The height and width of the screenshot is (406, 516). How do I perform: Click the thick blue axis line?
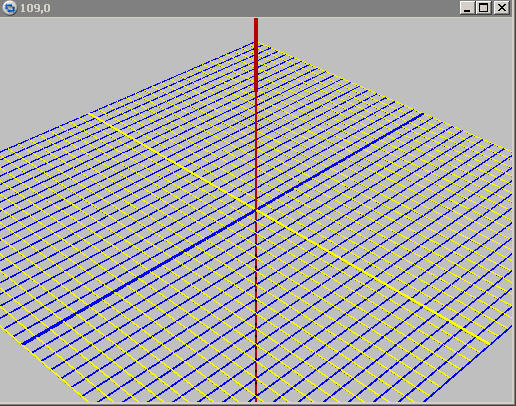pos(223,229)
